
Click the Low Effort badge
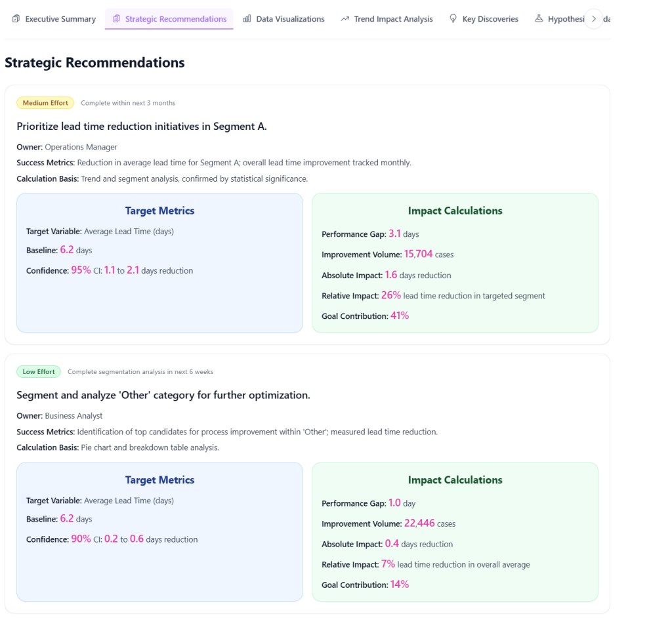point(39,371)
